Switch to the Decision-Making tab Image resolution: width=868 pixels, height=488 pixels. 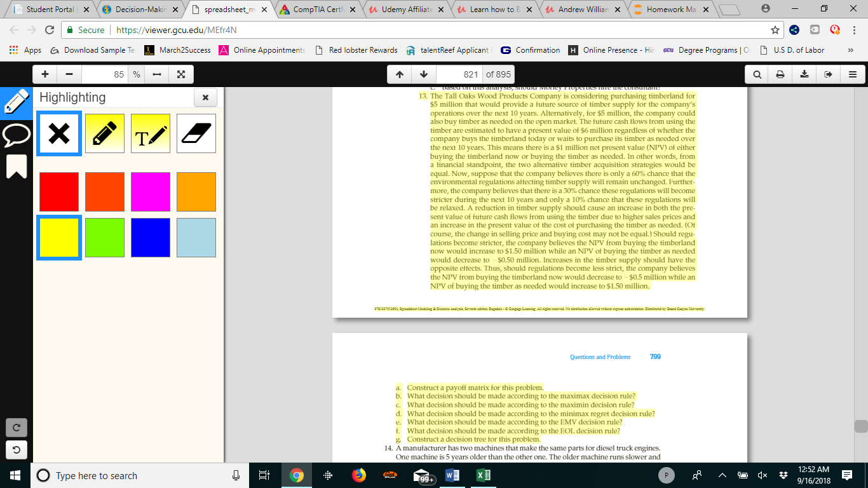(x=139, y=10)
